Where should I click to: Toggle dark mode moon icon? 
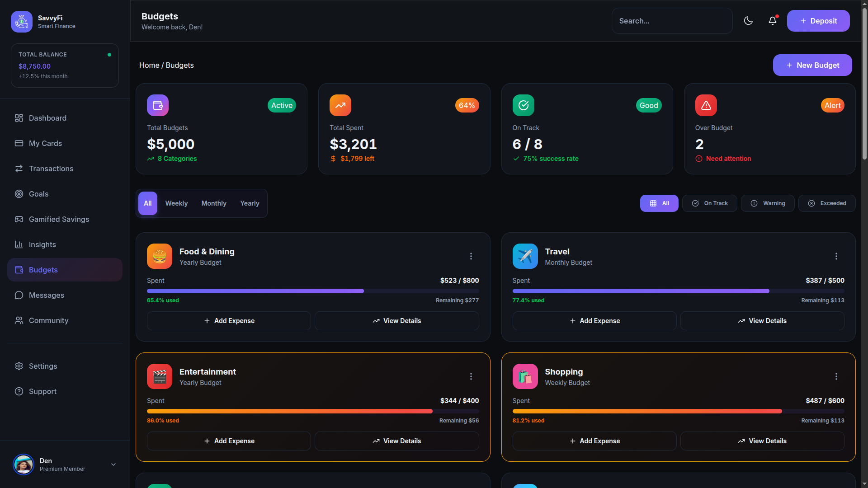pyautogui.click(x=748, y=21)
